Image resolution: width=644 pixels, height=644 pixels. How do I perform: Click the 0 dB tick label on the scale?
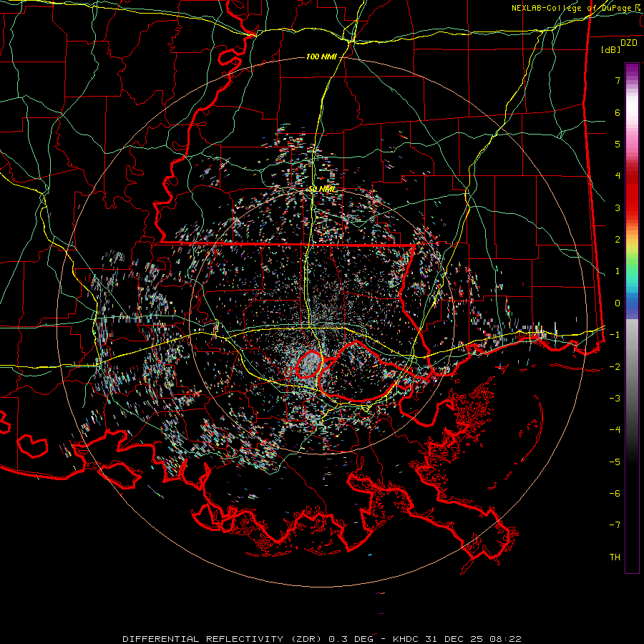tap(618, 303)
